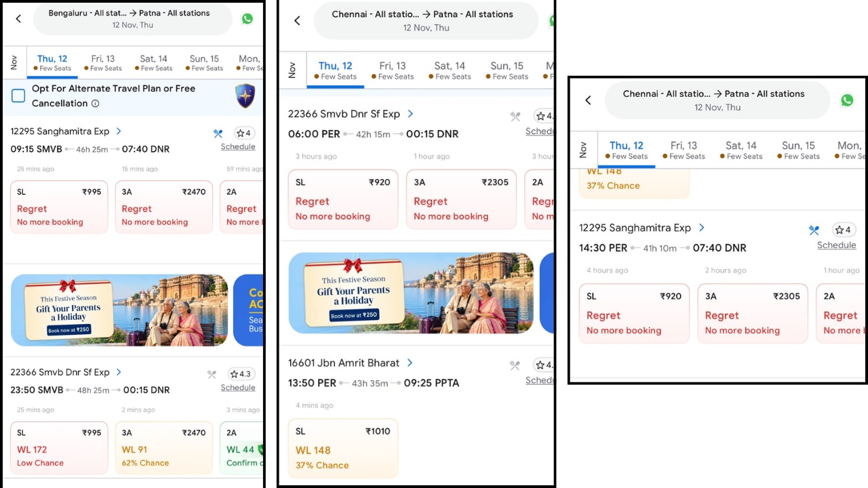Open Gift Your Parents banner on Chennai screen

[x=411, y=293]
